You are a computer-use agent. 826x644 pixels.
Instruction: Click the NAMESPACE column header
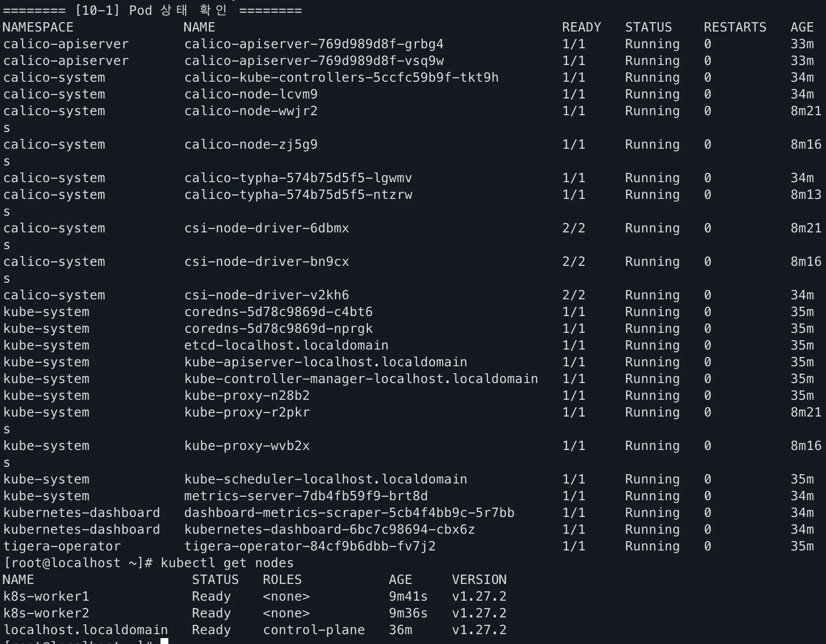[38, 28]
